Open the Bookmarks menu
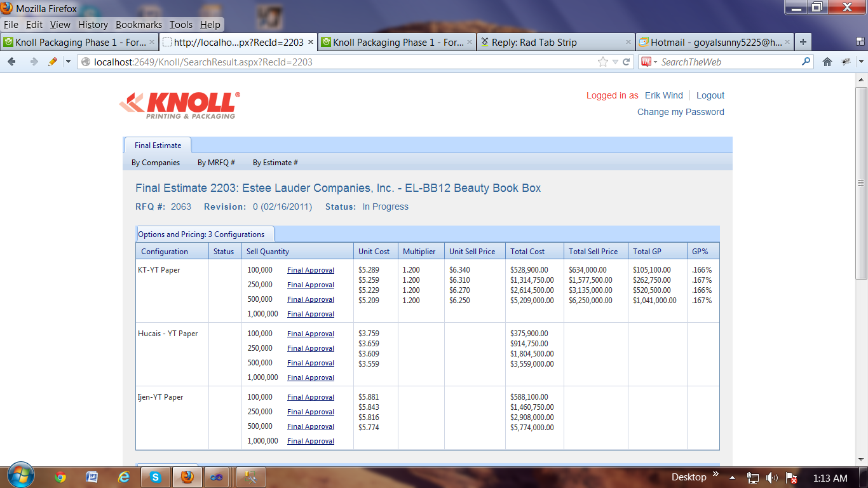The width and height of the screenshot is (868, 488). tap(139, 25)
